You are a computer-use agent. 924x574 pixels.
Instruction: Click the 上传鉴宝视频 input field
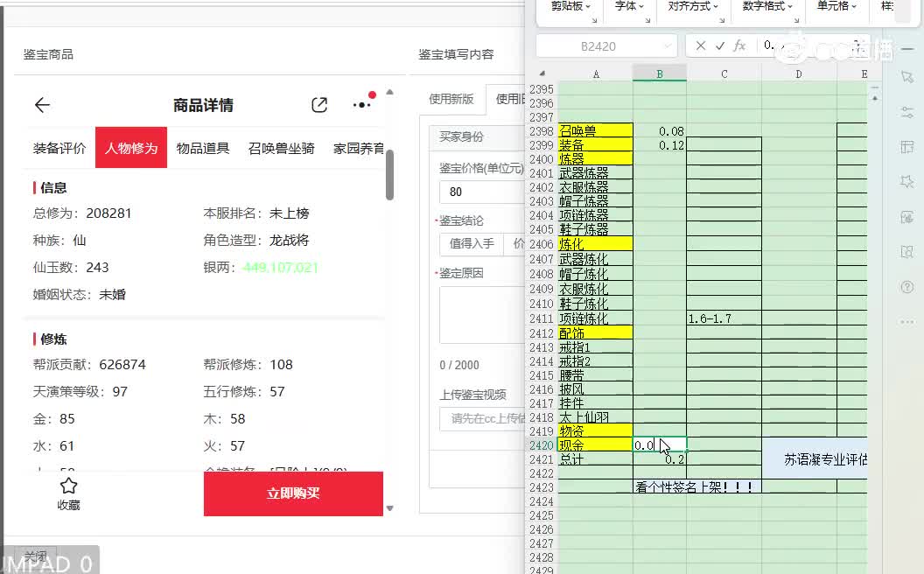point(482,418)
